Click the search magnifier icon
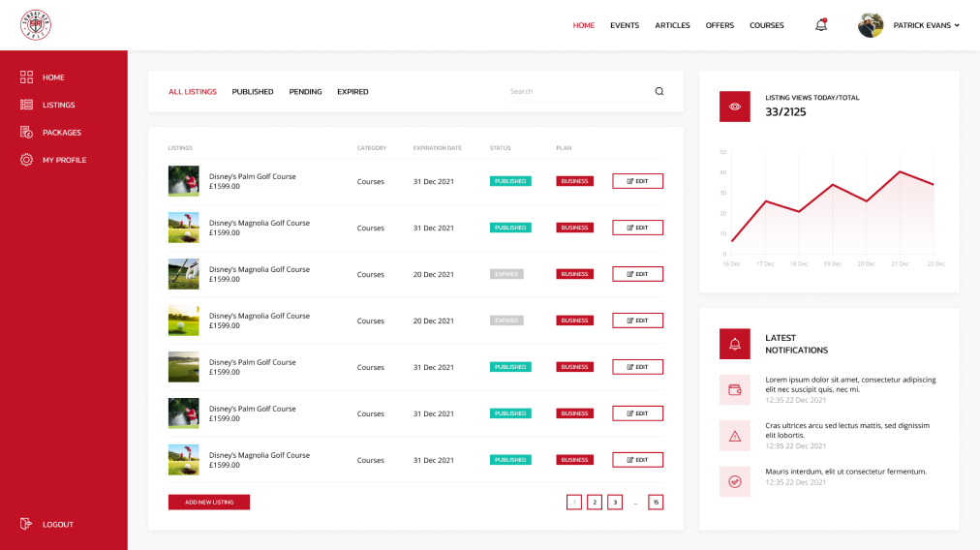The width and height of the screenshot is (980, 550). [659, 91]
